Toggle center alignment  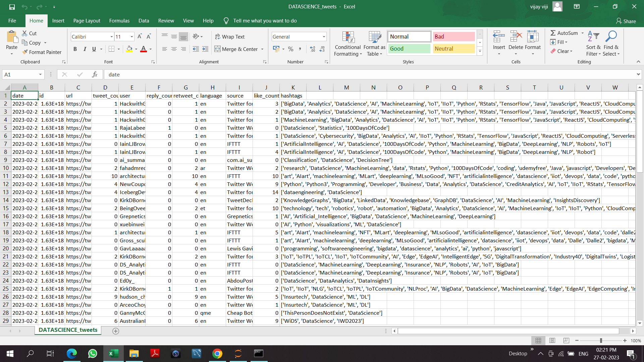point(174,49)
